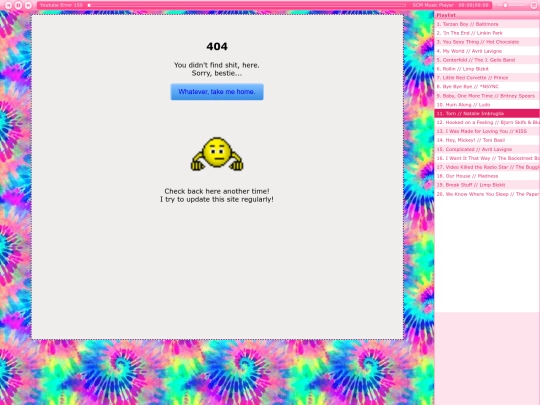The height and width of the screenshot is (405, 540).
Task: Play 'Centerfold // The J. Geils Band'
Action: 487,60
